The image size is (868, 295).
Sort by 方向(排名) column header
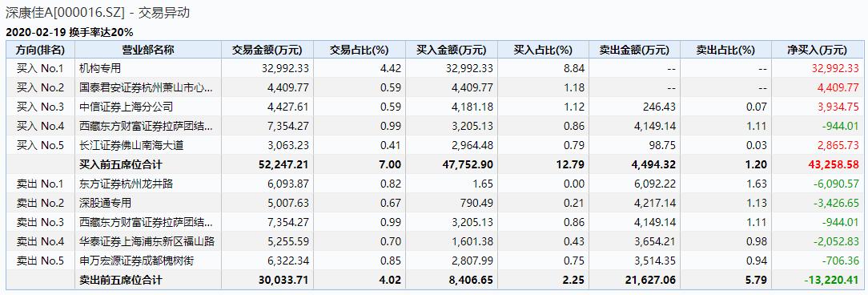(x=40, y=50)
